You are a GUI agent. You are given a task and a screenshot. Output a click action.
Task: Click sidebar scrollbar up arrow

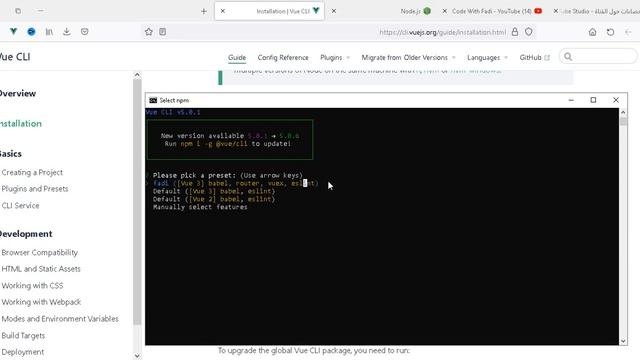[x=137, y=75]
